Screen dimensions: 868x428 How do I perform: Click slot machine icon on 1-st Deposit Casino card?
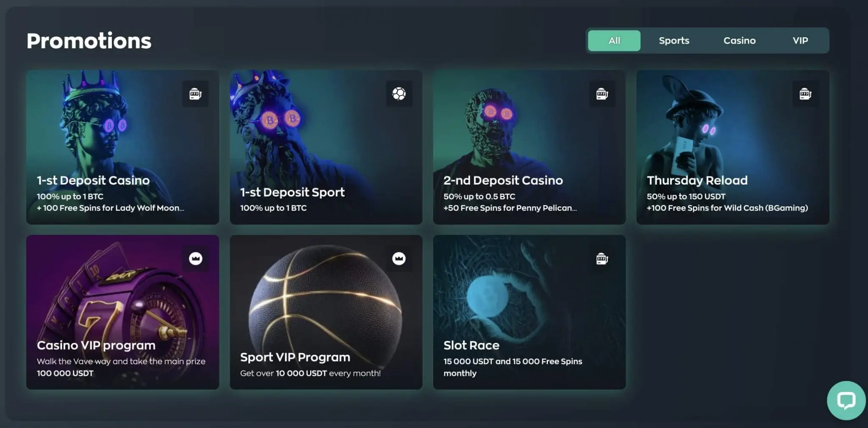pyautogui.click(x=195, y=94)
